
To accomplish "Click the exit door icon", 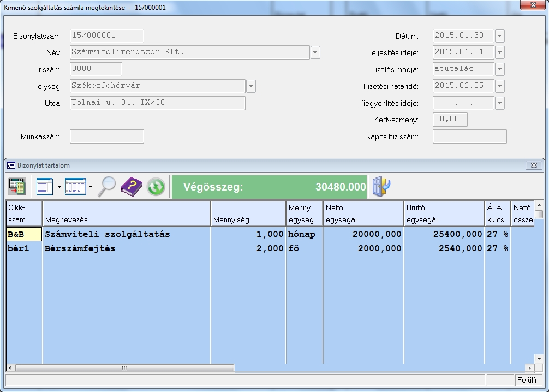I will [x=381, y=187].
